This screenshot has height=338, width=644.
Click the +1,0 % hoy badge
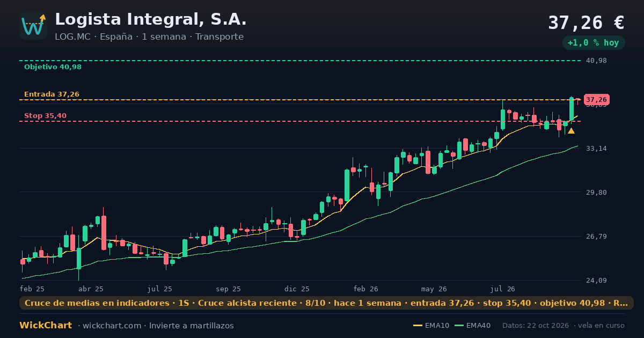click(x=593, y=43)
